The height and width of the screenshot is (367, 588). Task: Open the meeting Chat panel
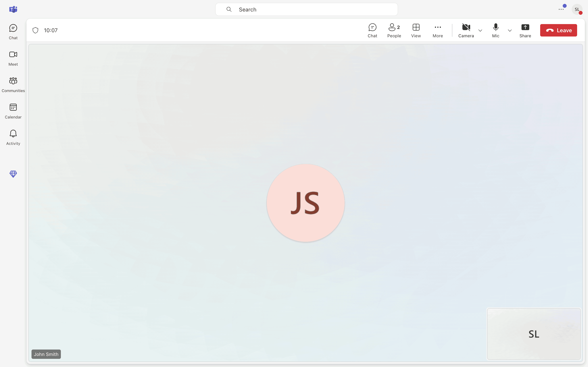pos(372,30)
